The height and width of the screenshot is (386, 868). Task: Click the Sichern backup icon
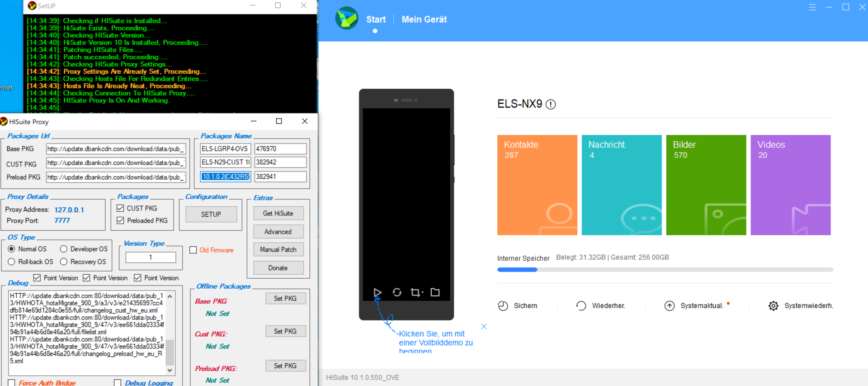pos(503,306)
